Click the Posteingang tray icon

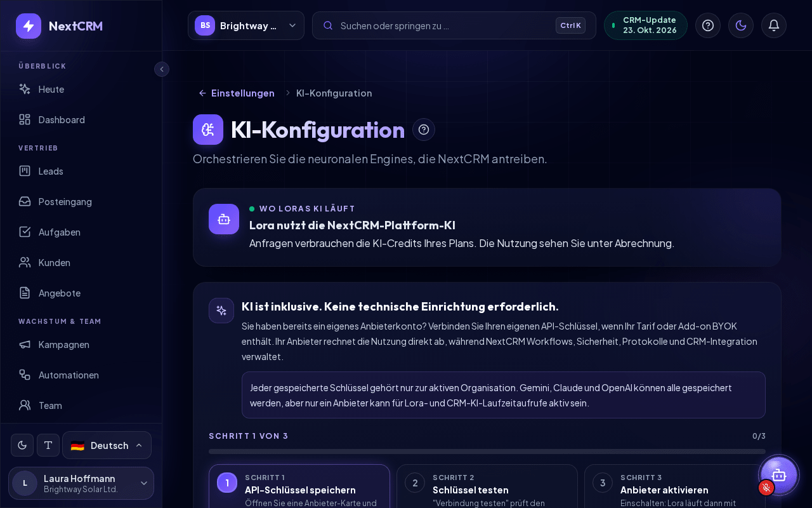[x=25, y=201]
